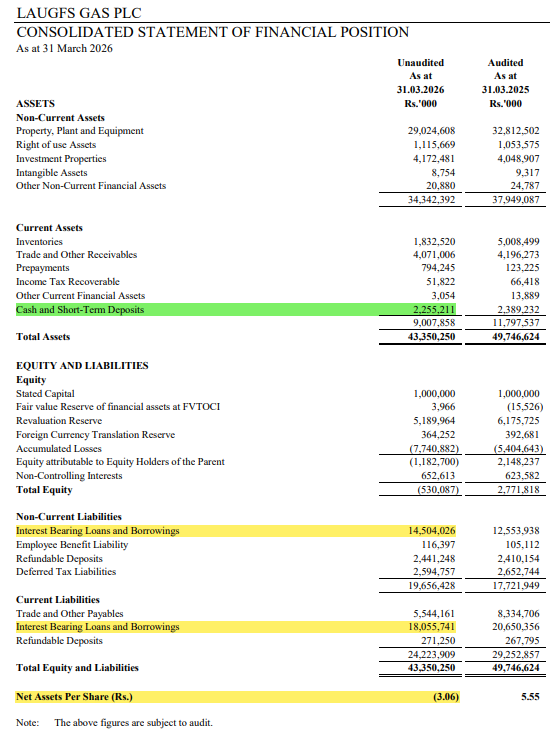The width and height of the screenshot is (560, 737).
Task: Click 'Non-Controlling Interests' label
Action: coord(69,476)
